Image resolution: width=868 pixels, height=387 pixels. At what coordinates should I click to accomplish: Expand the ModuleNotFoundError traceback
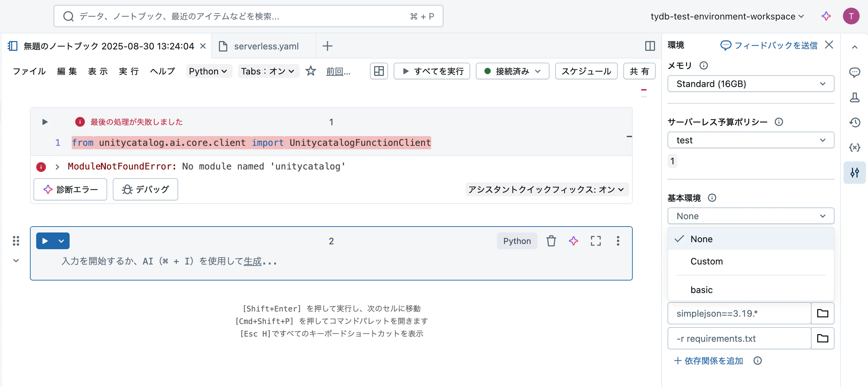57,167
